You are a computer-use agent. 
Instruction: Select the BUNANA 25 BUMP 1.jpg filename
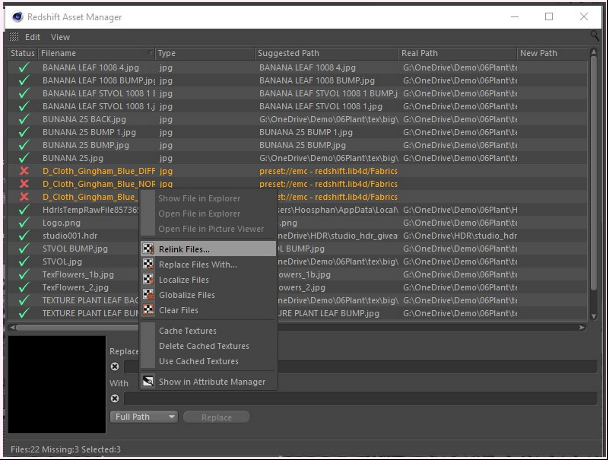point(89,132)
